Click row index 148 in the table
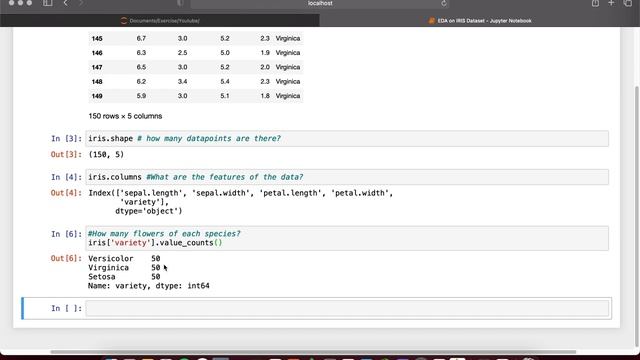Image resolution: width=640 pixels, height=360 pixels. [97, 82]
